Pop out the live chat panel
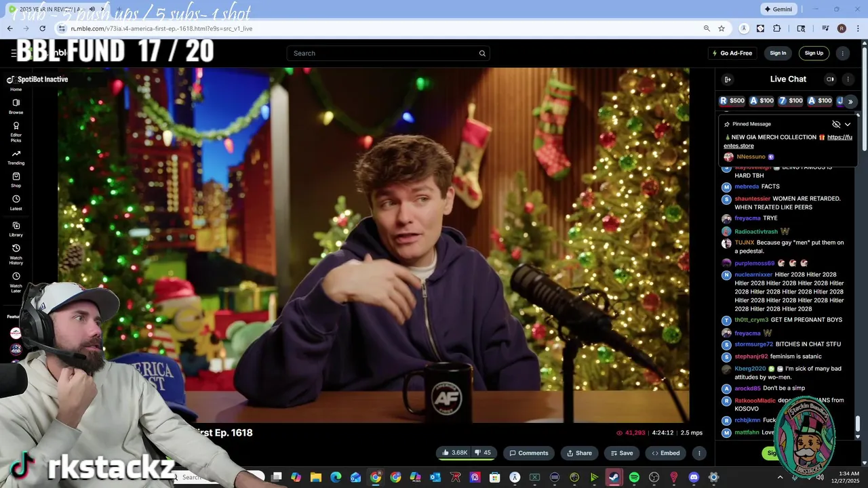The width and height of the screenshot is (868, 488). 728,79
